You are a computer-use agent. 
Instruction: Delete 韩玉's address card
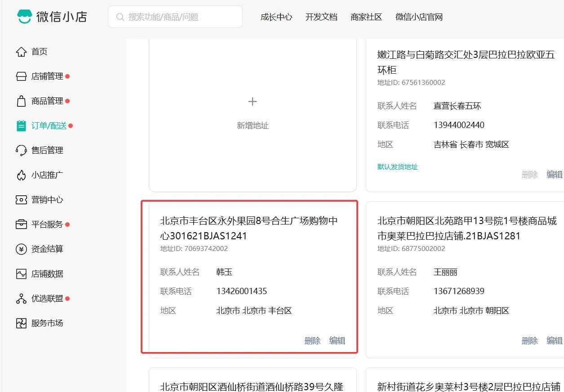(312, 341)
